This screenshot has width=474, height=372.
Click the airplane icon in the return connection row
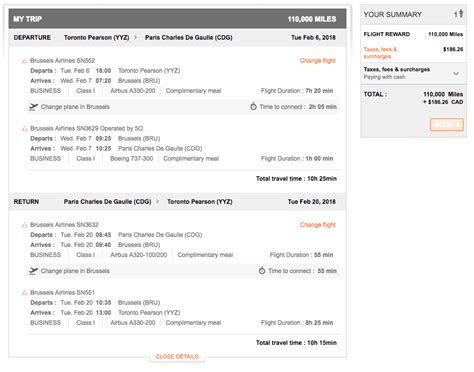[x=33, y=271]
